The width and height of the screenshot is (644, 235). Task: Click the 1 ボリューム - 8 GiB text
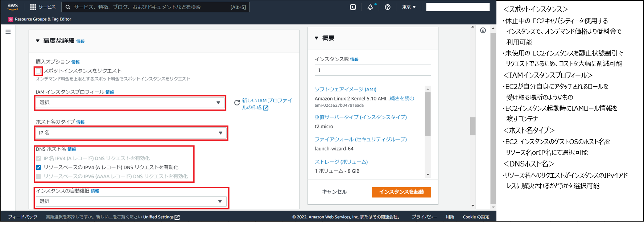(x=337, y=171)
